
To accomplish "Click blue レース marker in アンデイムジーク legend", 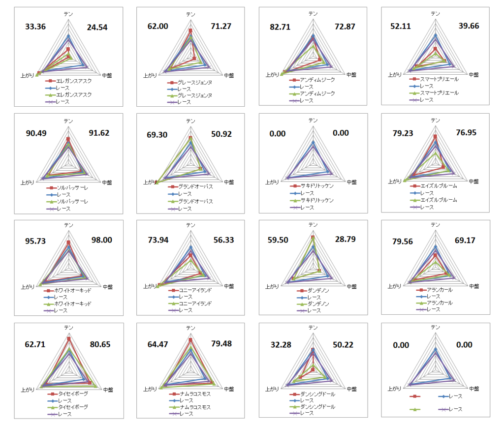I will (294, 87).
